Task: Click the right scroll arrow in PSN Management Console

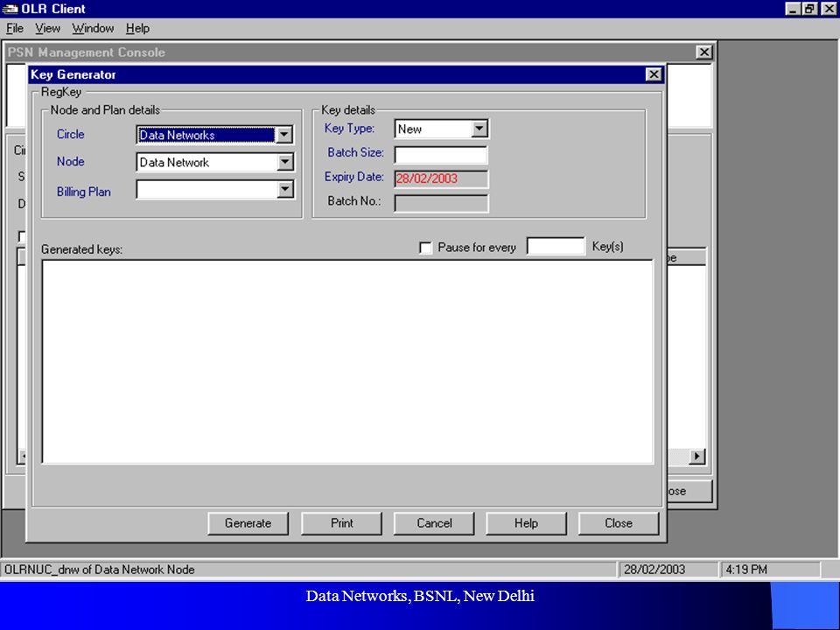Action: tap(696, 457)
